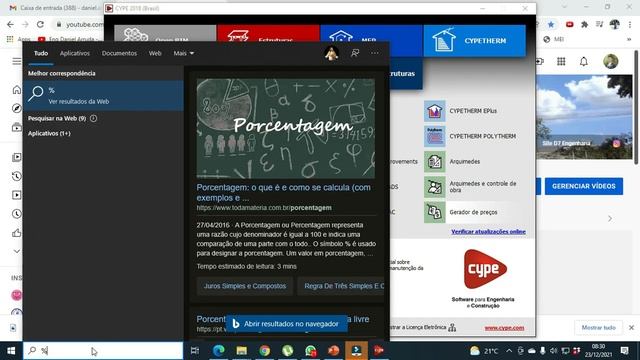
Task: Open WhatsApp from taskbar
Action: [310, 351]
